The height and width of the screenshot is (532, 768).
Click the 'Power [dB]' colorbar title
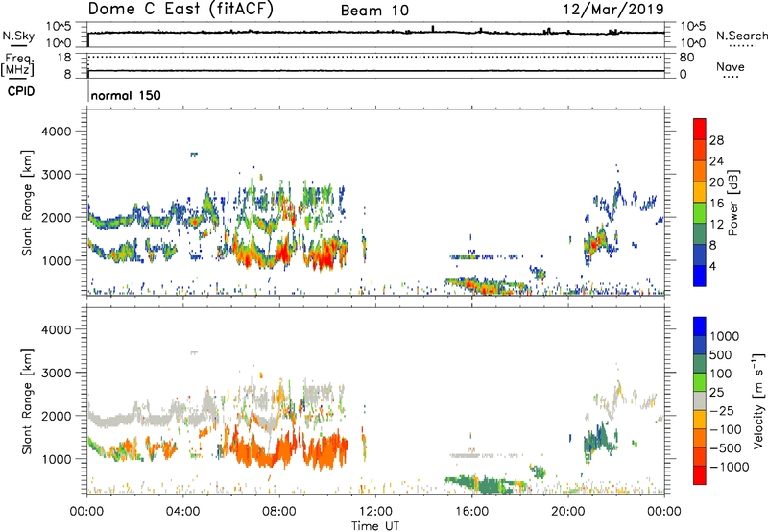click(x=732, y=203)
